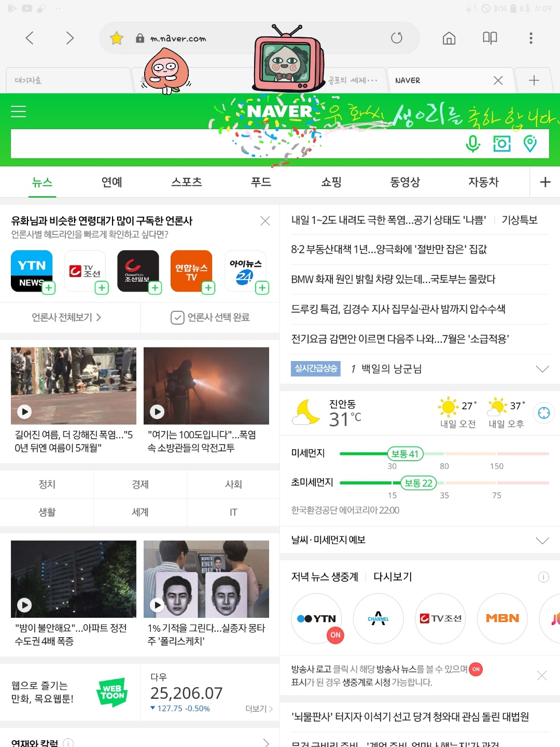Screen dimensions: 560x747
Task: Open the IT news section
Action: (233, 512)
